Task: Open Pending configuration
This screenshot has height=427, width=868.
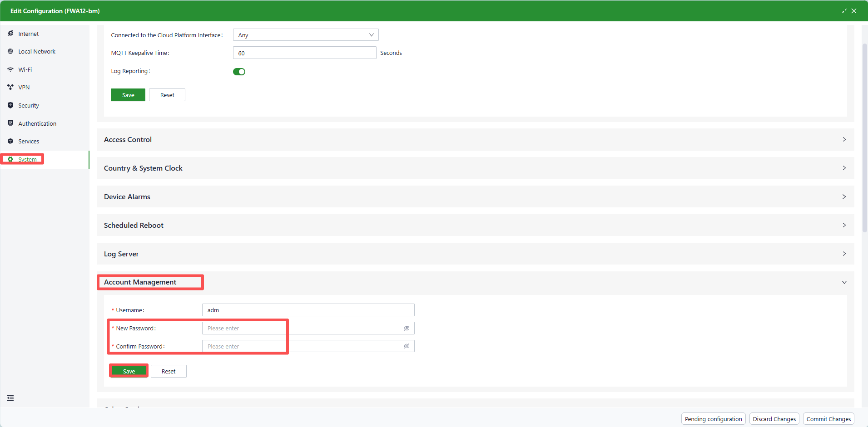Action: 713,419
